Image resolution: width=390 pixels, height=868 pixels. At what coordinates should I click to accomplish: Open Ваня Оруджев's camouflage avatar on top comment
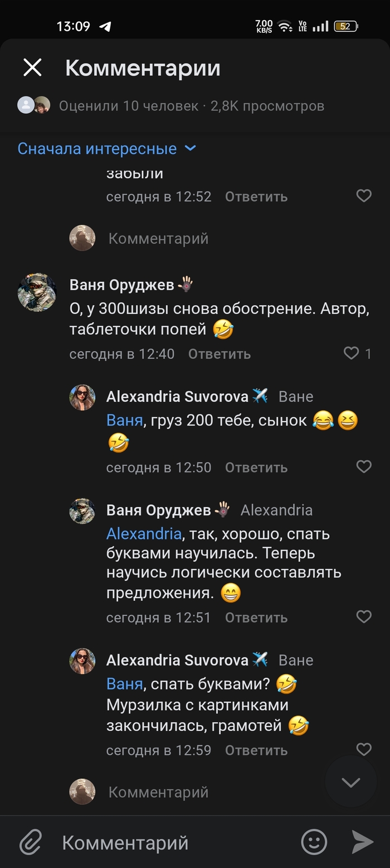pos(37,292)
